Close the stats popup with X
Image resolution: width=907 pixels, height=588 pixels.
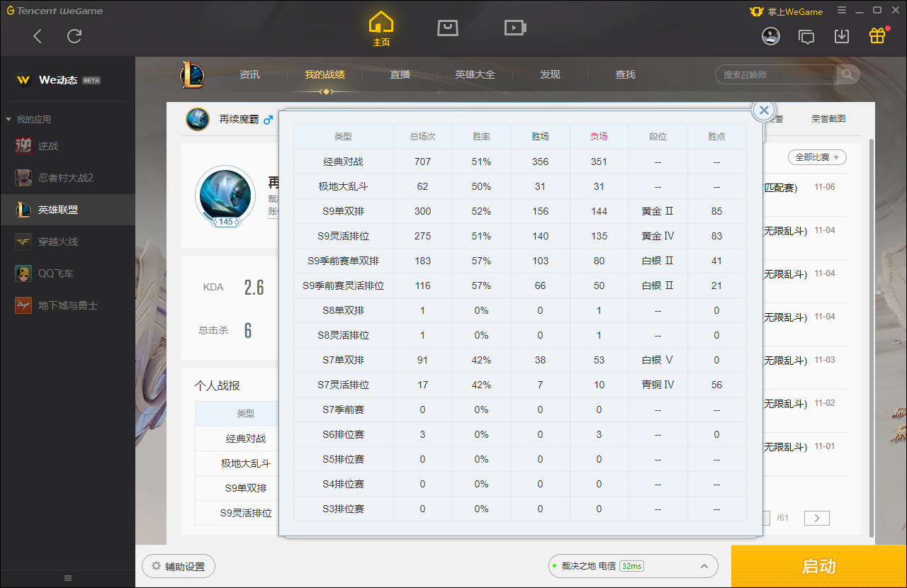(x=763, y=111)
